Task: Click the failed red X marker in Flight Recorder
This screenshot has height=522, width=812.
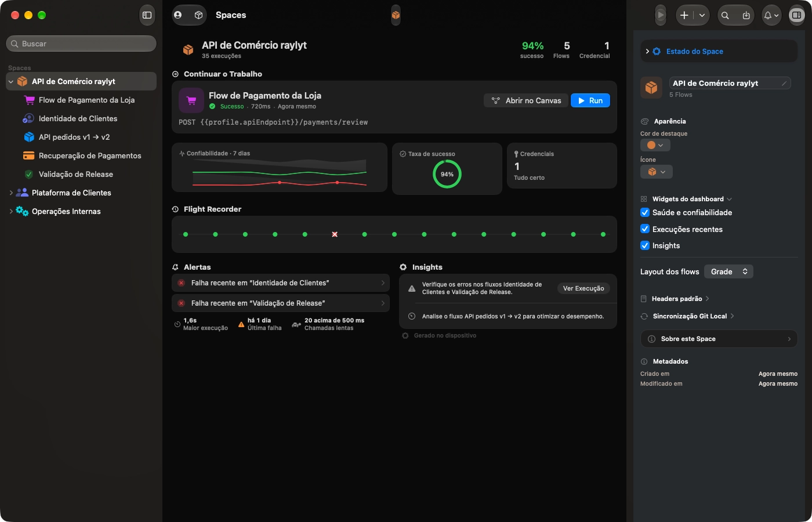Action: coord(335,234)
